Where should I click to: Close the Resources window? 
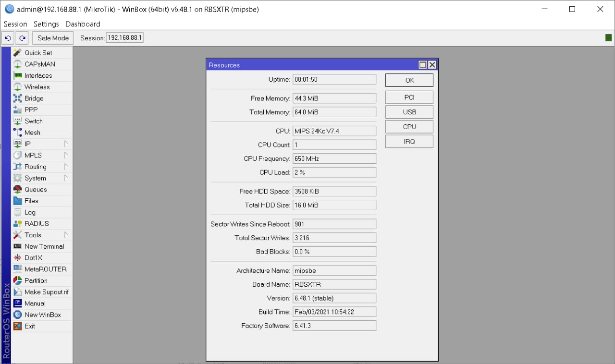[x=432, y=65]
